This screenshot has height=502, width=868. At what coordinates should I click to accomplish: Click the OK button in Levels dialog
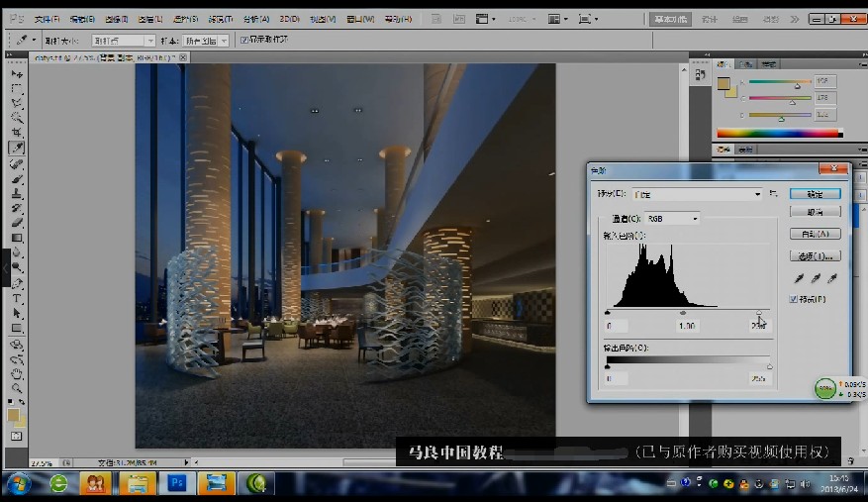816,194
